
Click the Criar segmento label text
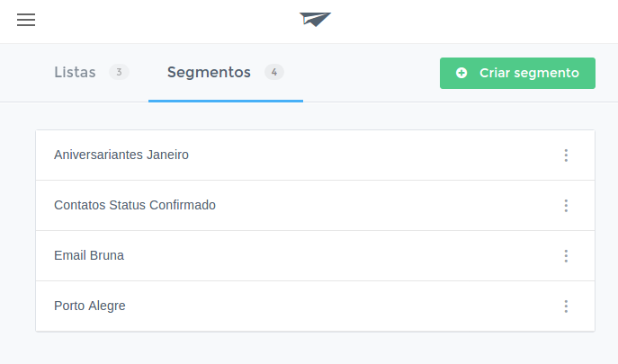pos(529,73)
